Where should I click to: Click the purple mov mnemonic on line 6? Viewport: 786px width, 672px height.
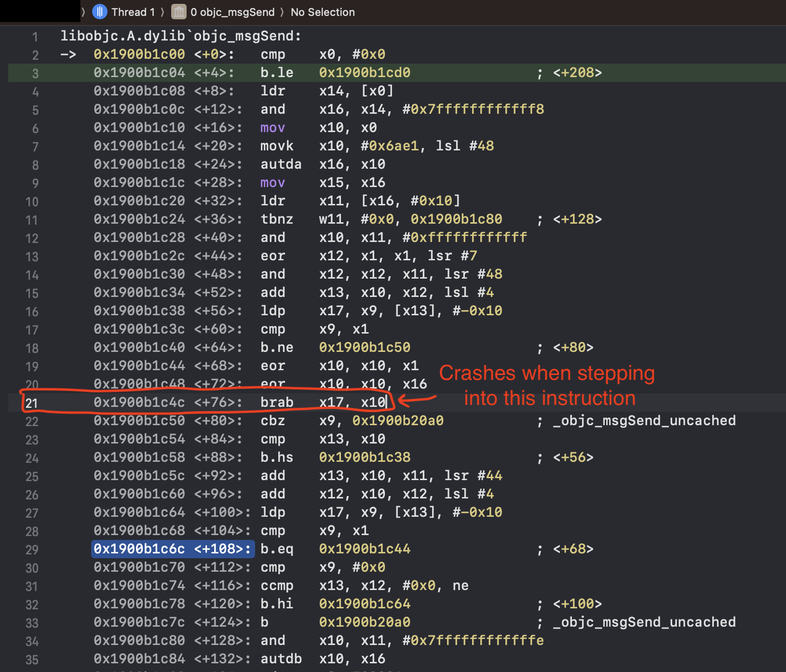[x=272, y=128]
